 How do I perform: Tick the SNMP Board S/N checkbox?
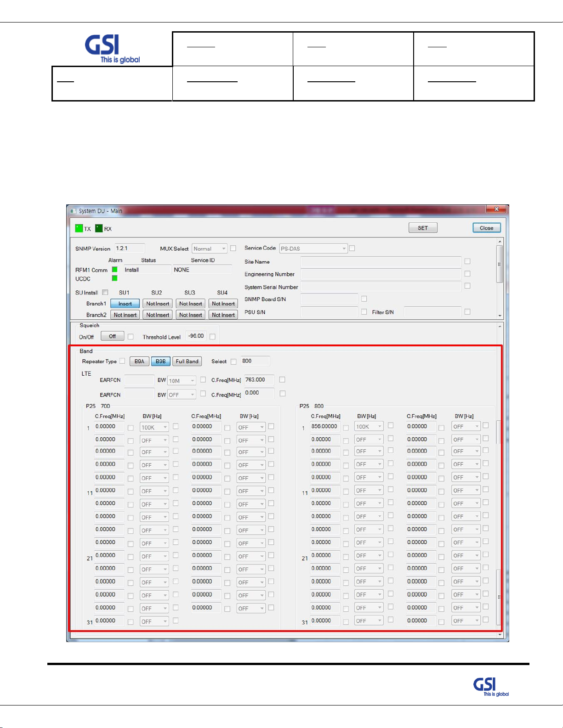(364, 299)
